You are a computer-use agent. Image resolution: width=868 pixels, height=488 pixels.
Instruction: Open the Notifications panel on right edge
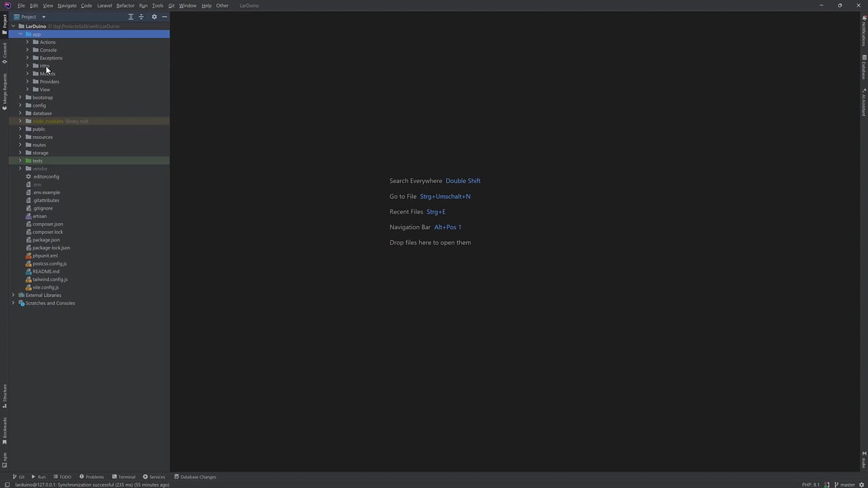click(864, 30)
